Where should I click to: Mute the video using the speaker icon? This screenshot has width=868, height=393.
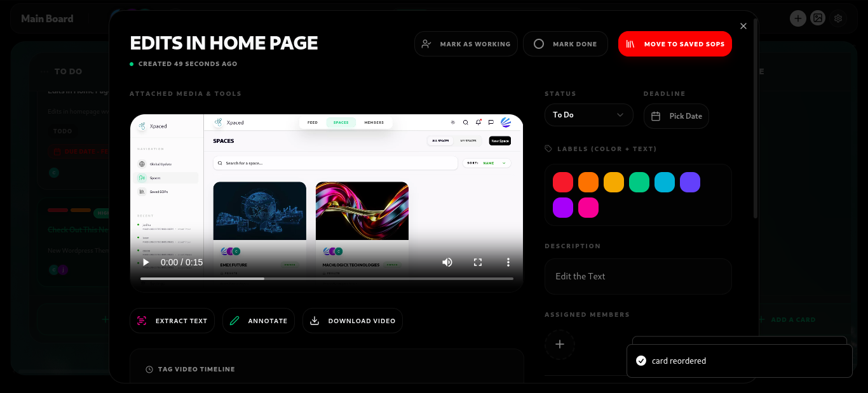click(x=447, y=262)
